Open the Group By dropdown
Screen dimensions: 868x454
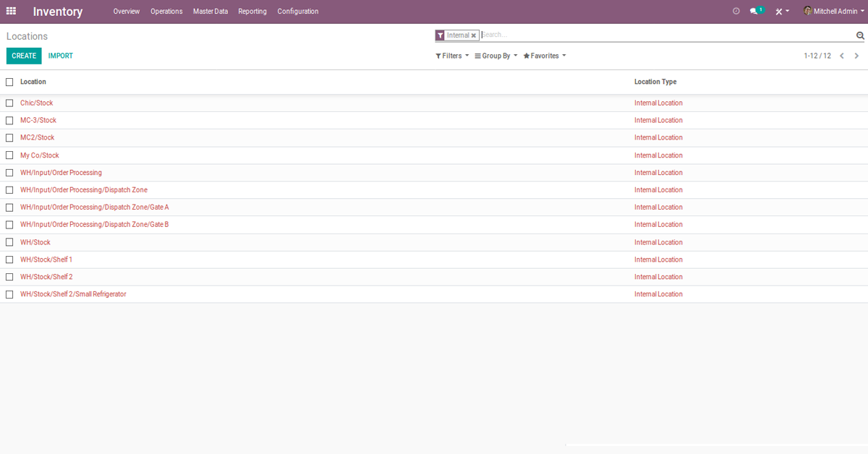(496, 56)
